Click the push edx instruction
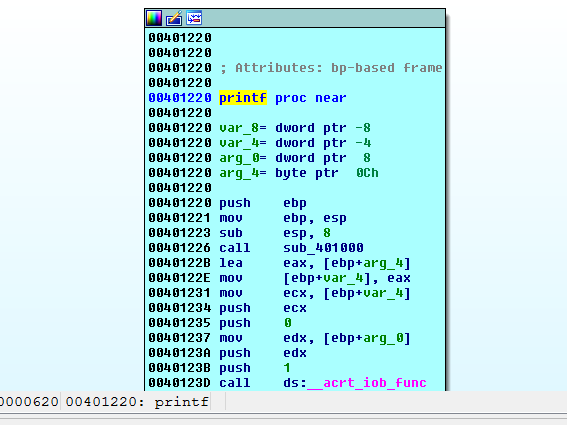567x425 pixels. (x=263, y=353)
